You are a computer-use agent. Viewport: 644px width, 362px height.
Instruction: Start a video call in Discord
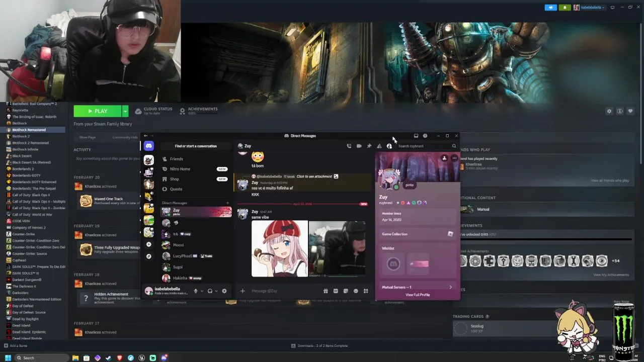[x=359, y=146]
